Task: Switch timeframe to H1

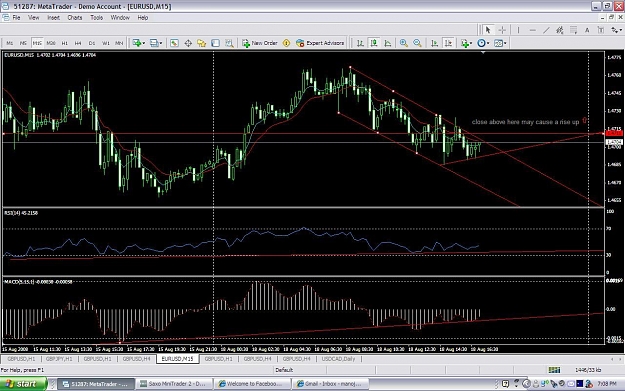Action: point(65,43)
